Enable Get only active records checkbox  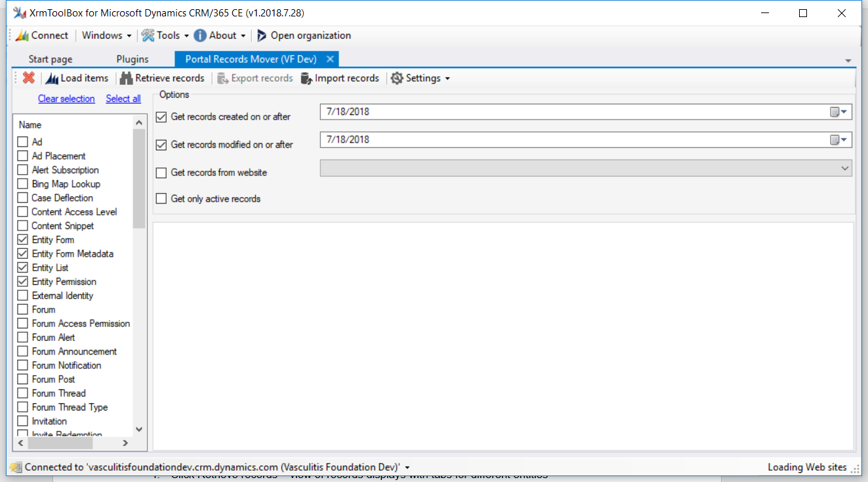(x=161, y=198)
